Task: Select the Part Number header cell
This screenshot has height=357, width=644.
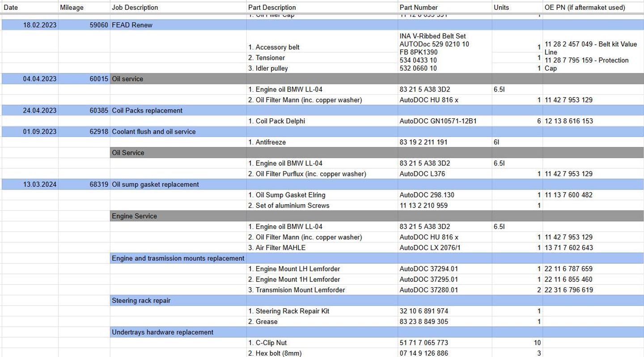Action: pos(419,7)
